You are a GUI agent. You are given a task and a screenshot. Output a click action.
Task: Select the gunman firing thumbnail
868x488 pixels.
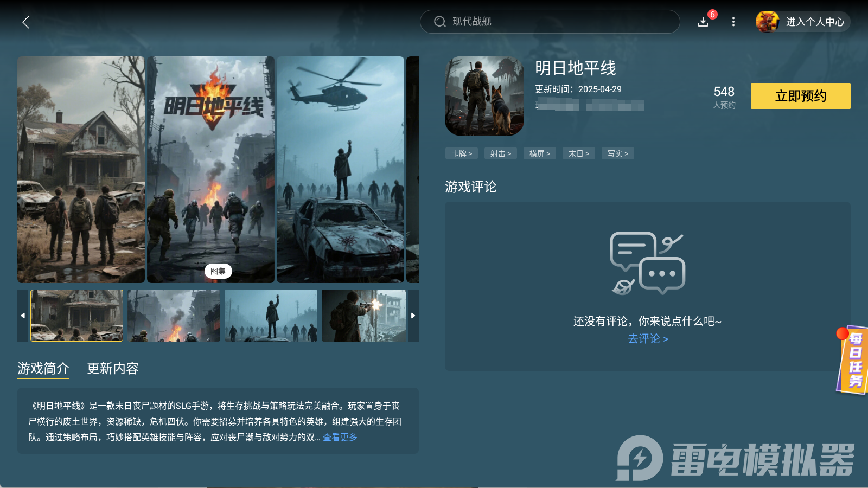click(363, 316)
